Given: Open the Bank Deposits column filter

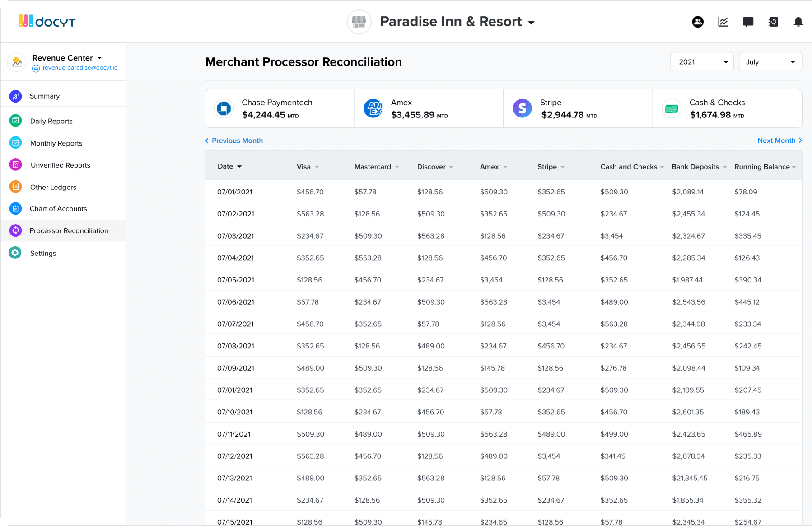Looking at the screenshot, I should [x=725, y=167].
